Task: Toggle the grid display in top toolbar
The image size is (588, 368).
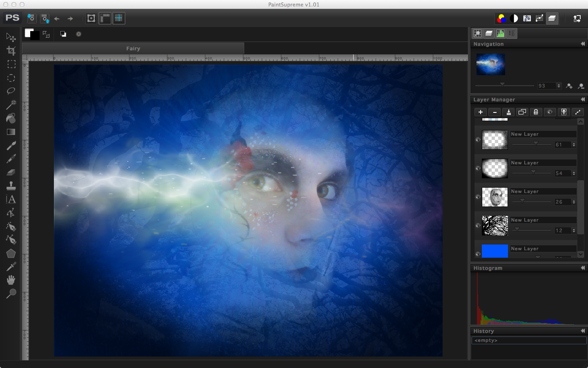Action: tap(118, 18)
